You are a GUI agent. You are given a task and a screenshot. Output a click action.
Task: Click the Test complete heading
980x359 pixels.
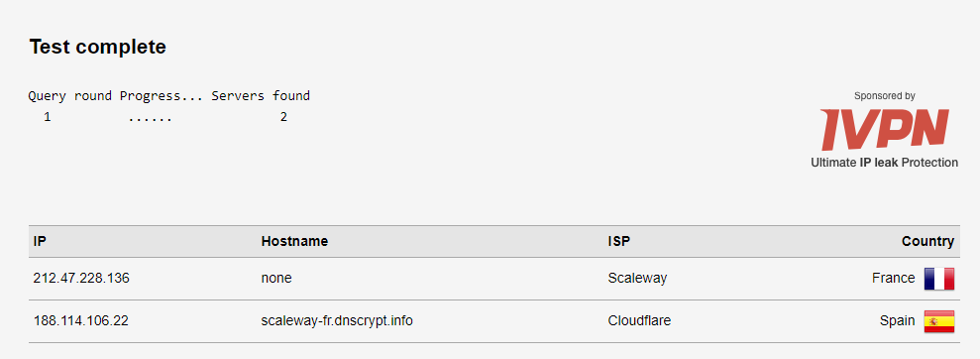coord(97,47)
